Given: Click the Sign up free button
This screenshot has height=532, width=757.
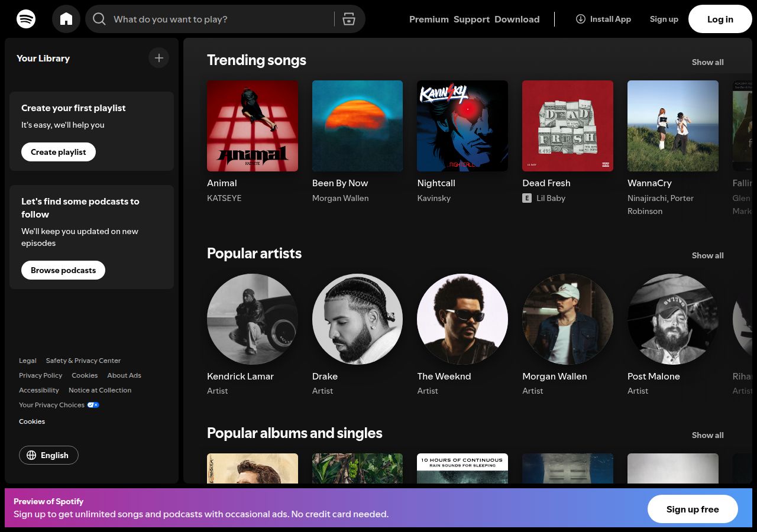Looking at the screenshot, I should click(693, 509).
